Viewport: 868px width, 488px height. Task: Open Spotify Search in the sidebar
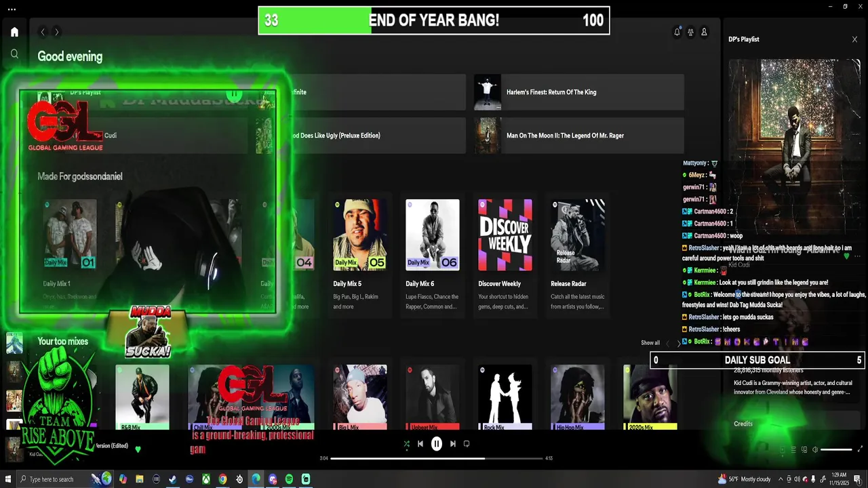(x=14, y=54)
